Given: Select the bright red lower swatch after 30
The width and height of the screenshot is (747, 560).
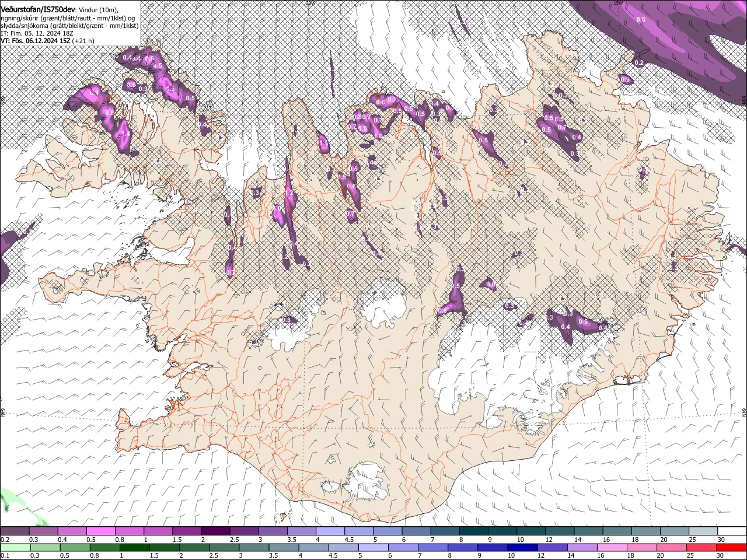Looking at the screenshot, I should [x=732, y=547].
